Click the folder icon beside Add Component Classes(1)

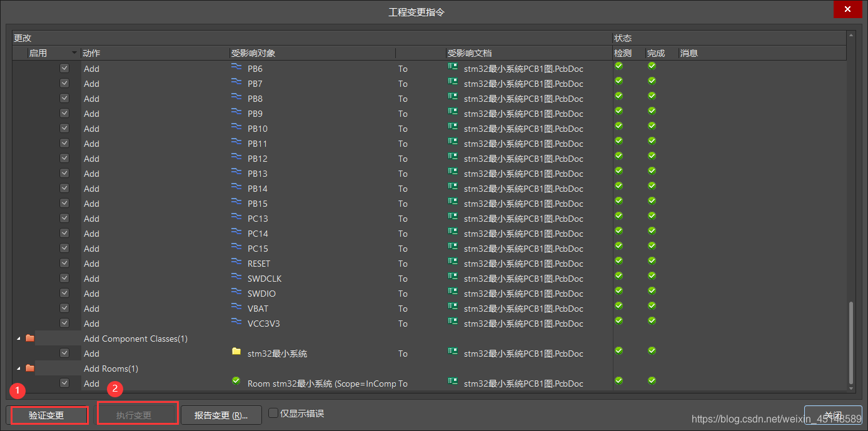(x=29, y=338)
